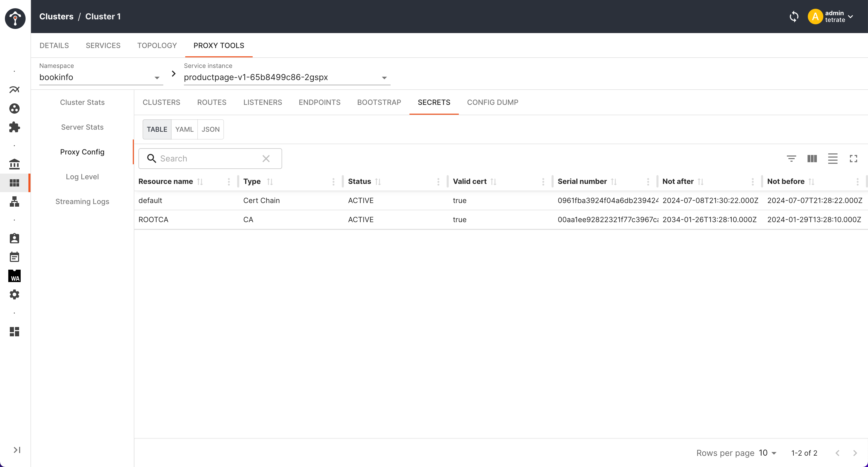Sort by Valid cert column arrows
The height and width of the screenshot is (467, 868).
click(494, 182)
